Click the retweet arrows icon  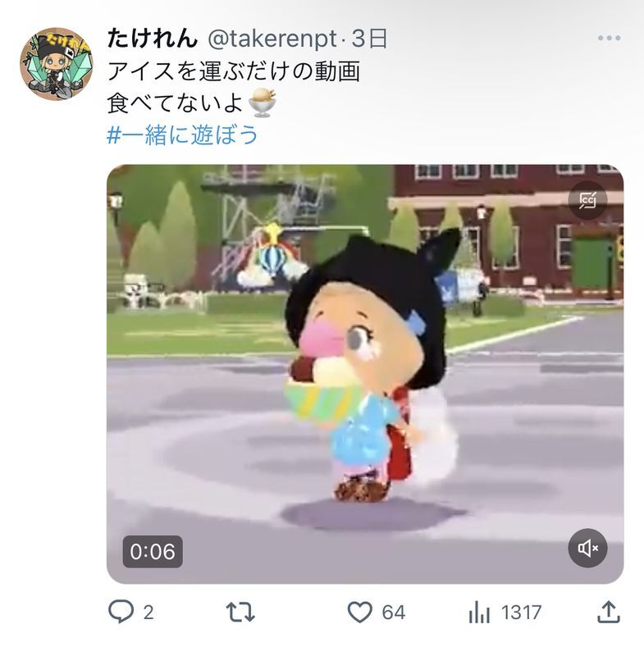coord(240,612)
